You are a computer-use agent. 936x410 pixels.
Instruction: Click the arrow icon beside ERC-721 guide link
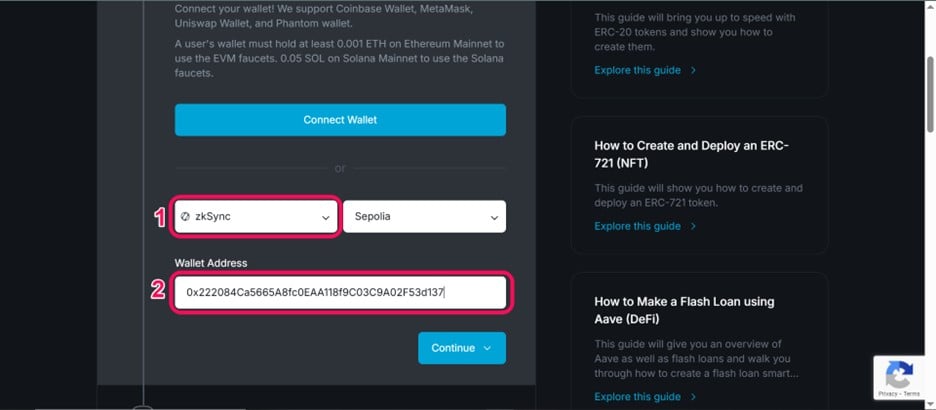pos(693,226)
